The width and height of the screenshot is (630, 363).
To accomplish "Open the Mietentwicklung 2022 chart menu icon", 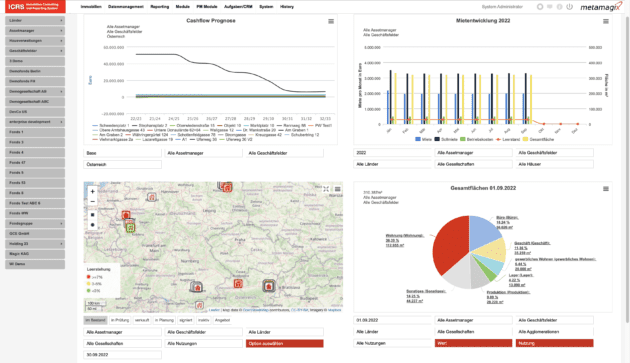I will coord(605,21).
